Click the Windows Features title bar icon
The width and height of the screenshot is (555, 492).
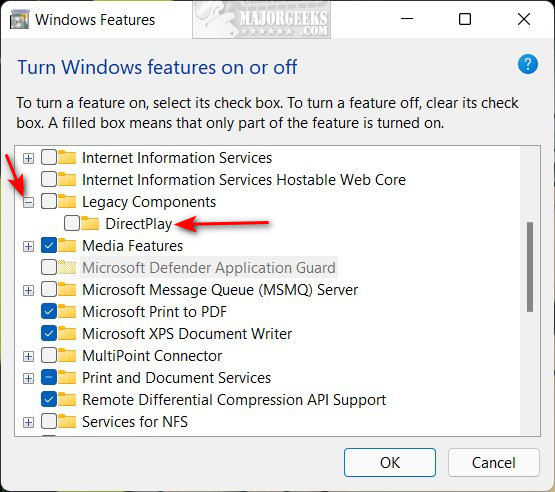[x=19, y=20]
